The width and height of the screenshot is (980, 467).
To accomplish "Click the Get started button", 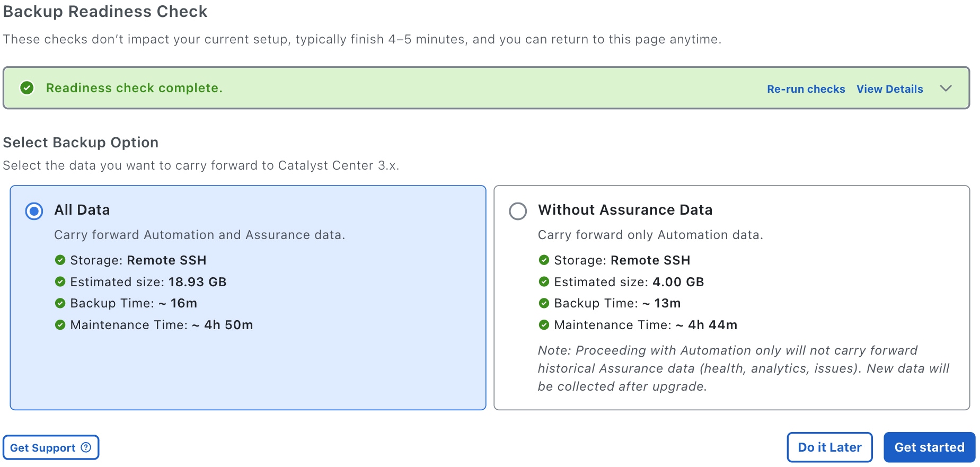I will pyautogui.click(x=930, y=447).
